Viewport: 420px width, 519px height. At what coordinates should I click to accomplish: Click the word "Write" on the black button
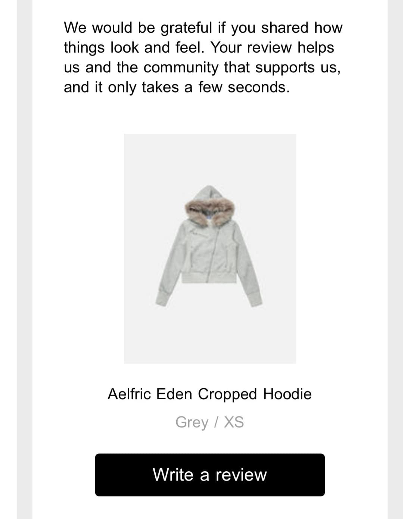[173, 475]
